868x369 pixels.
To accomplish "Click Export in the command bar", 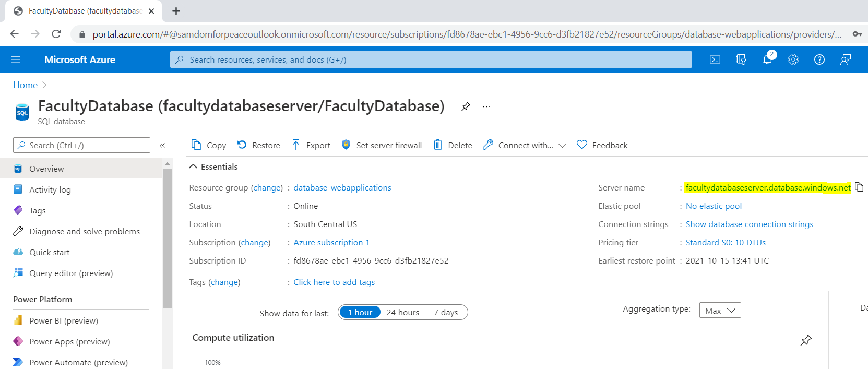I will 311,145.
